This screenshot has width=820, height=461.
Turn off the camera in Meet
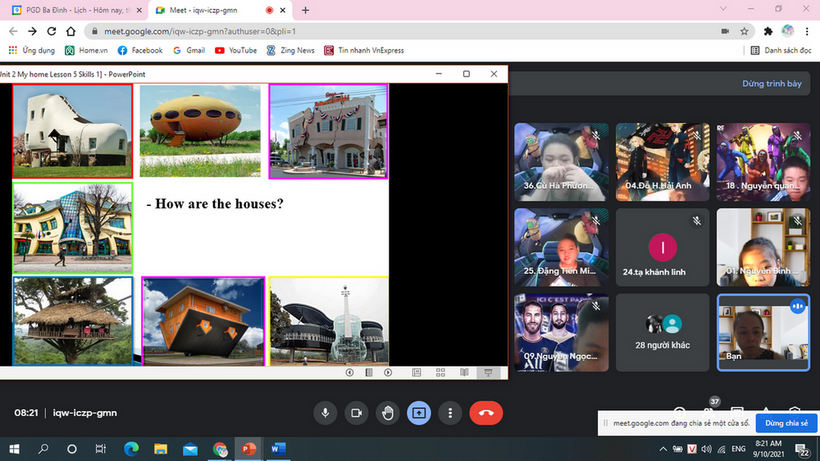point(356,412)
